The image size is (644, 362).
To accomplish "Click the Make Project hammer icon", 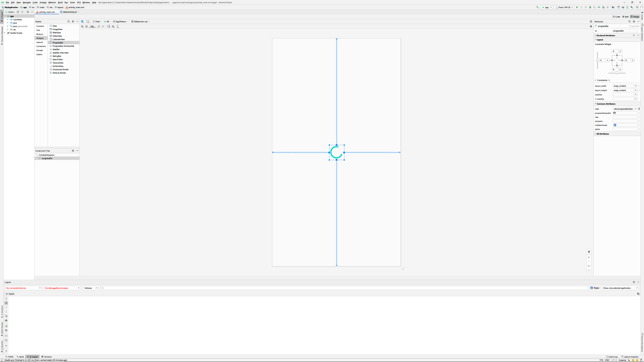I will [x=537, y=7].
